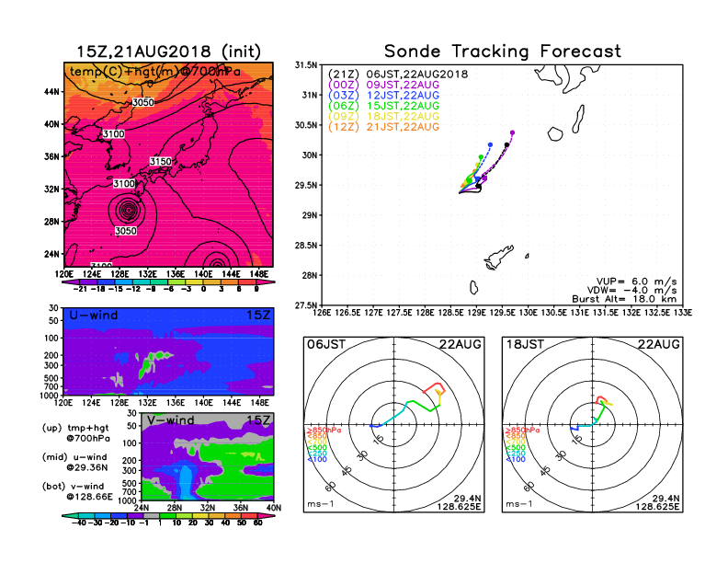Click '<500' legend in the 18JST hodograph
Viewport: 728px width, 563px height.
click(x=516, y=448)
